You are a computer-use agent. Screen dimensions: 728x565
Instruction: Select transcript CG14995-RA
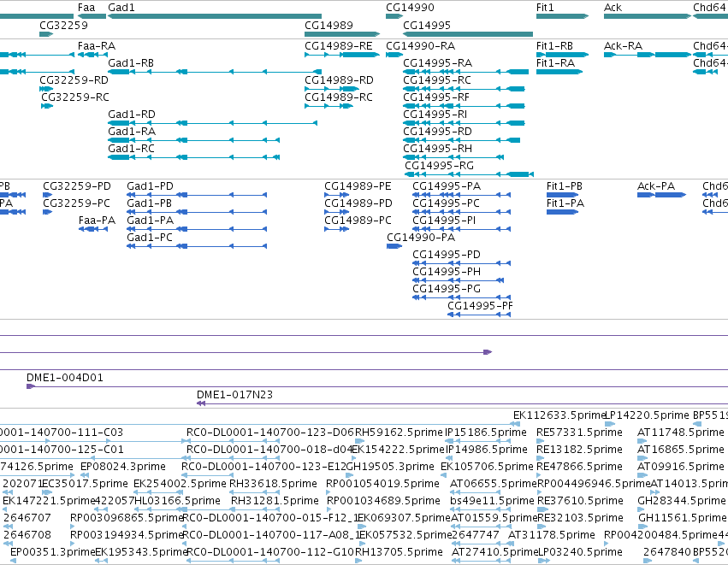465,72
